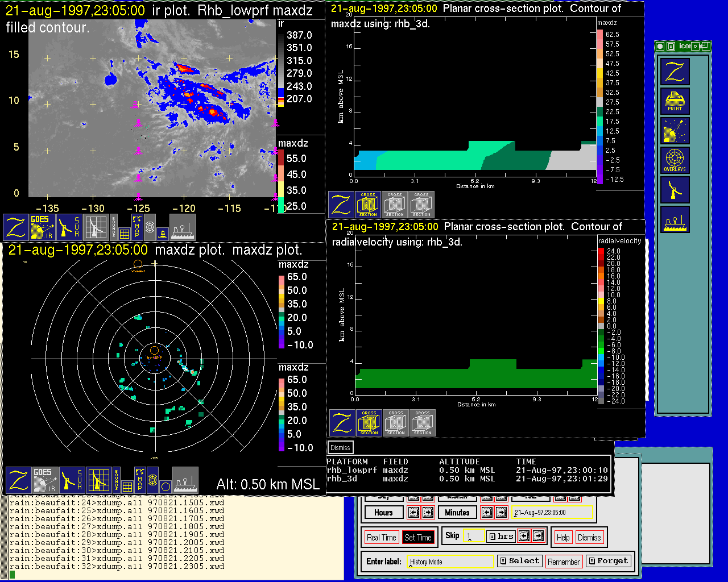Click the maxdz color scale bar in cross-section

click(600, 107)
